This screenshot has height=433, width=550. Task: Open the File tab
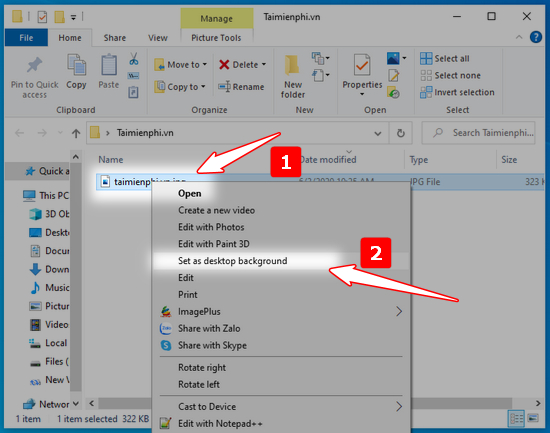26,38
